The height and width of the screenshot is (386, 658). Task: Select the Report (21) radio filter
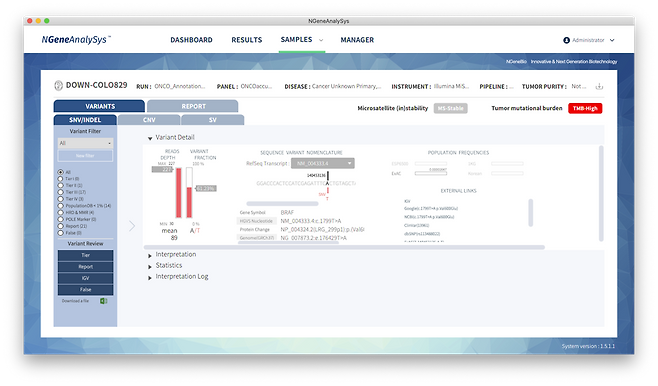pyautogui.click(x=60, y=226)
